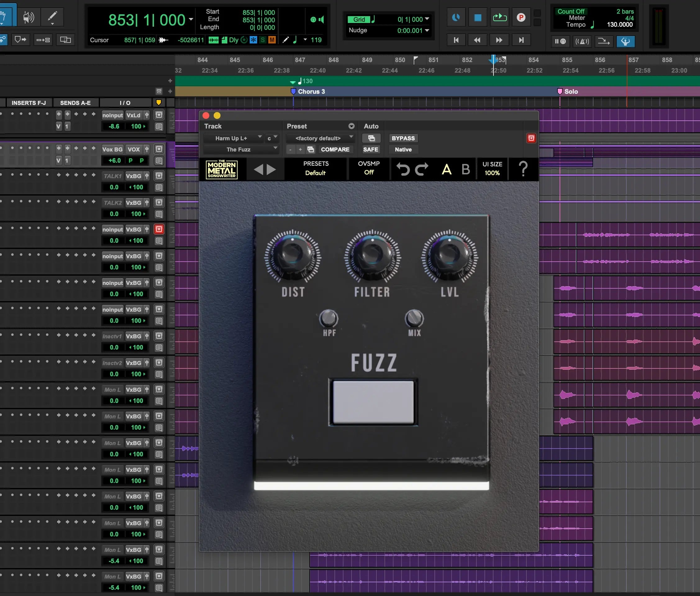Click the plugin undo arrow
The height and width of the screenshot is (596, 700).
coord(403,169)
